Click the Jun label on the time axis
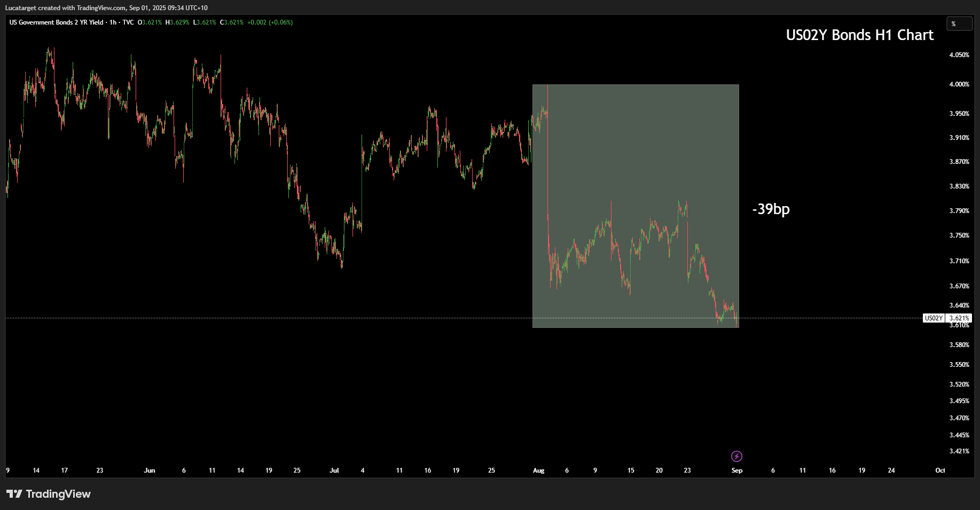The image size is (980, 510). tap(150, 470)
